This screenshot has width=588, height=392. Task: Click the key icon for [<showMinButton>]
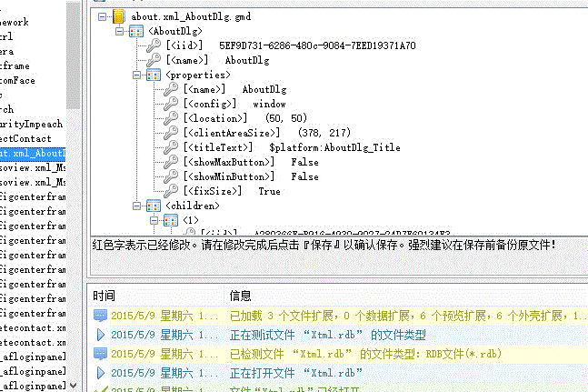[171, 176]
